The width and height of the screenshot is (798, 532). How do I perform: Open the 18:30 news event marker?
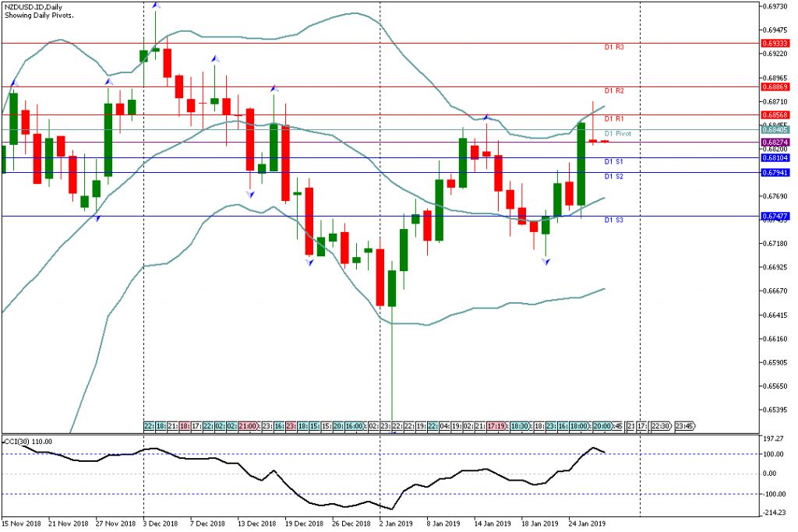(x=520, y=426)
